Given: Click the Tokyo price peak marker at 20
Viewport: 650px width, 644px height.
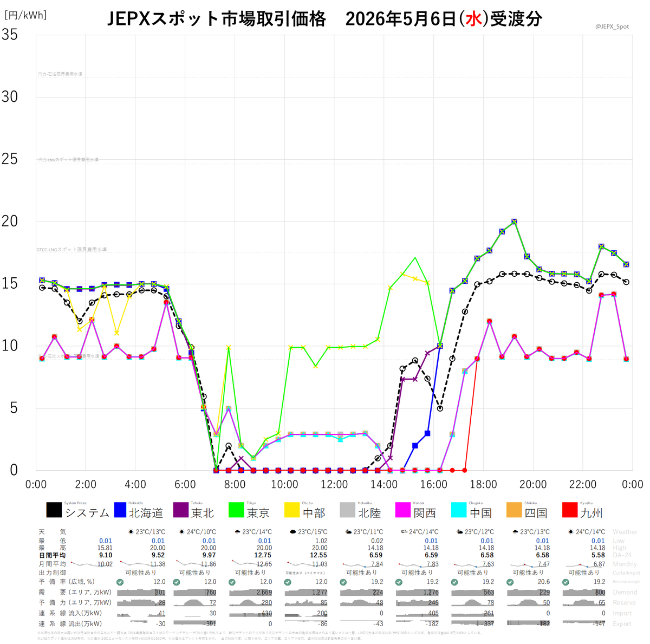Looking at the screenshot, I should pyautogui.click(x=514, y=222).
